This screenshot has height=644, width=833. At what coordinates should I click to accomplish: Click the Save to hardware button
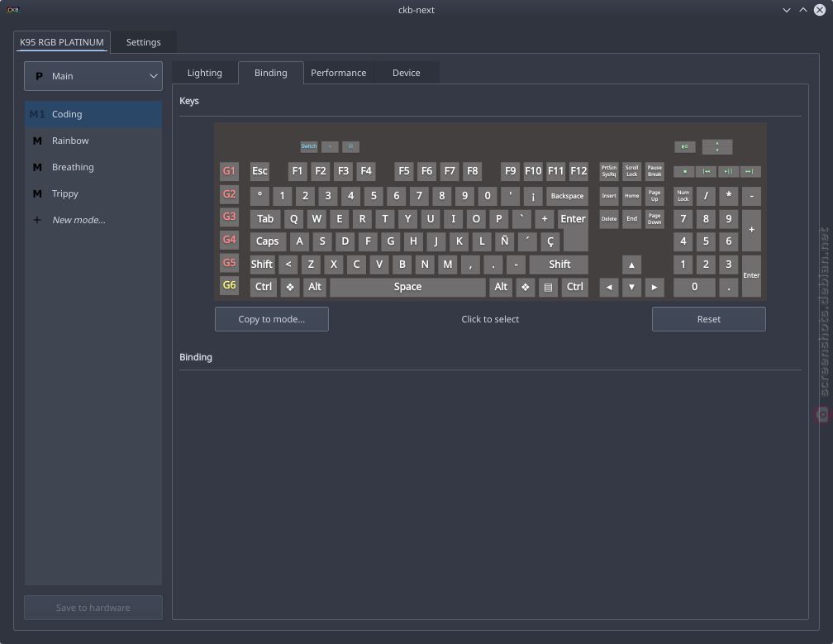pyautogui.click(x=93, y=608)
